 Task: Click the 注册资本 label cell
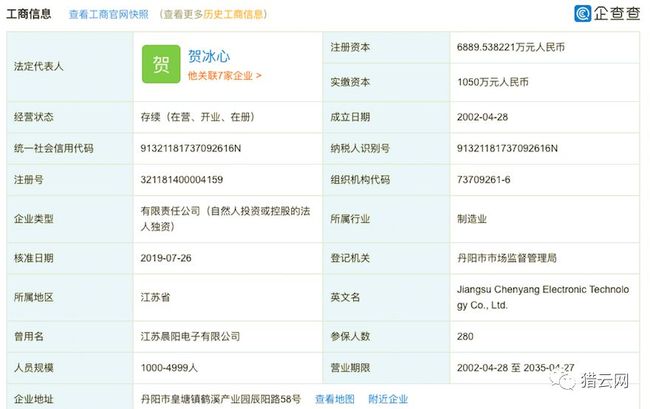coord(386,47)
